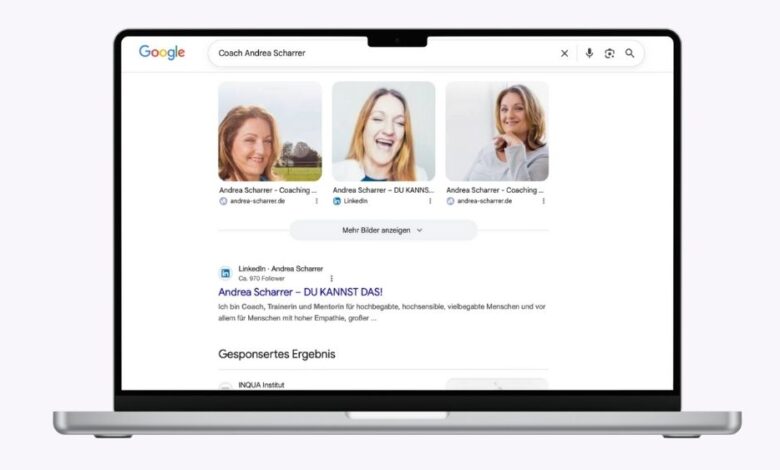The width and height of the screenshot is (780, 470).
Task: Open first image of woman outdoors
Action: 270,131
